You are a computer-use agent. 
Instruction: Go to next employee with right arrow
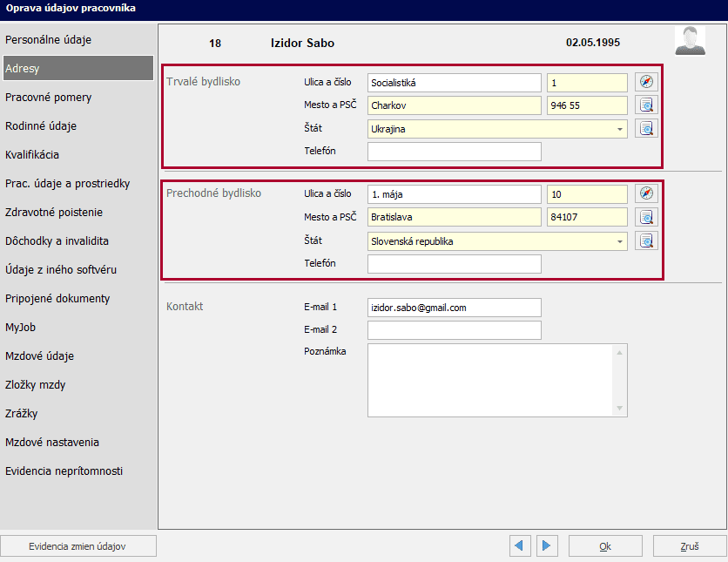click(x=547, y=545)
